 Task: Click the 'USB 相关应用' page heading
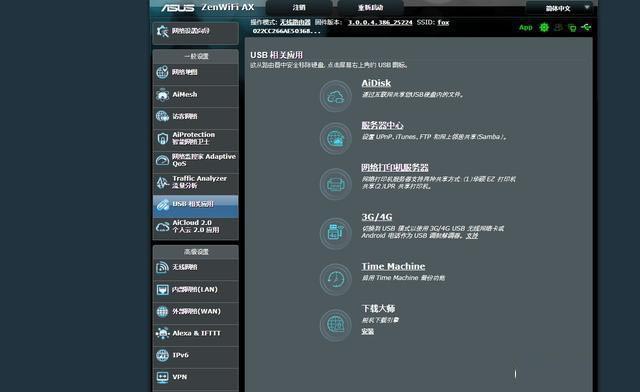[276, 55]
